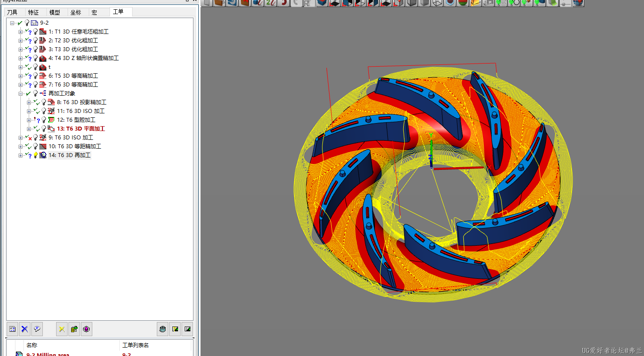Click the wireframe cube icon in top toolbar
The image size is (644, 356).
[x=437, y=3]
